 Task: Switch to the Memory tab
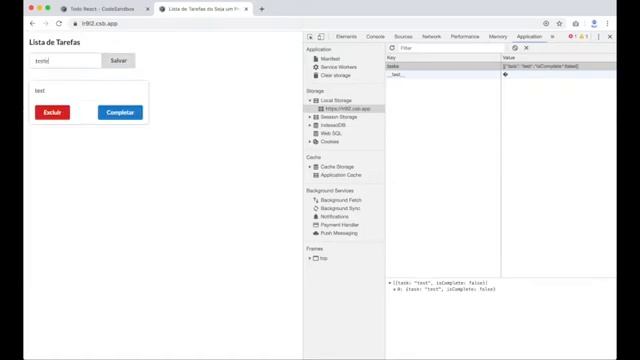pos(498,37)
